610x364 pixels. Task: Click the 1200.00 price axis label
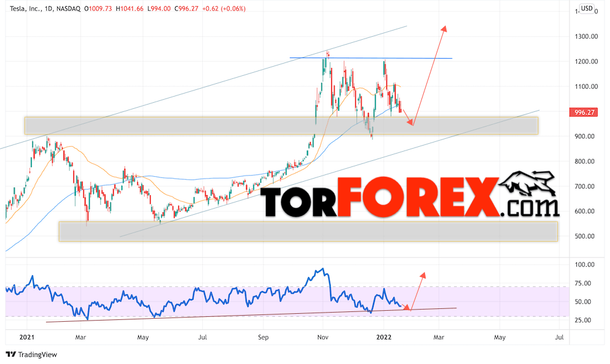[586, 61]
